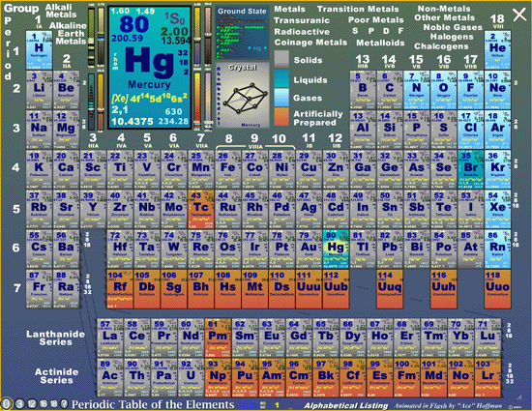
Task: Select the Francium (Fr) element tile
Action: pos(39,289)
